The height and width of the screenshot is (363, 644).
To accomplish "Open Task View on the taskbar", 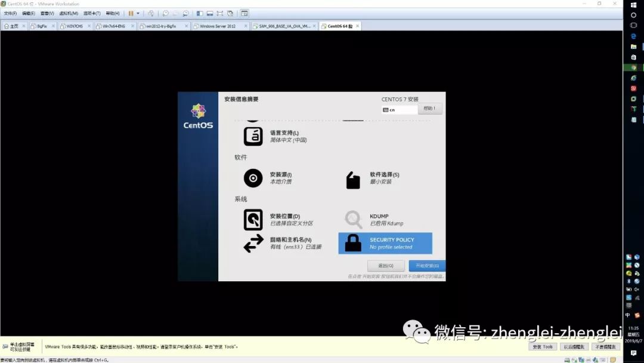I will coord(633,25).
